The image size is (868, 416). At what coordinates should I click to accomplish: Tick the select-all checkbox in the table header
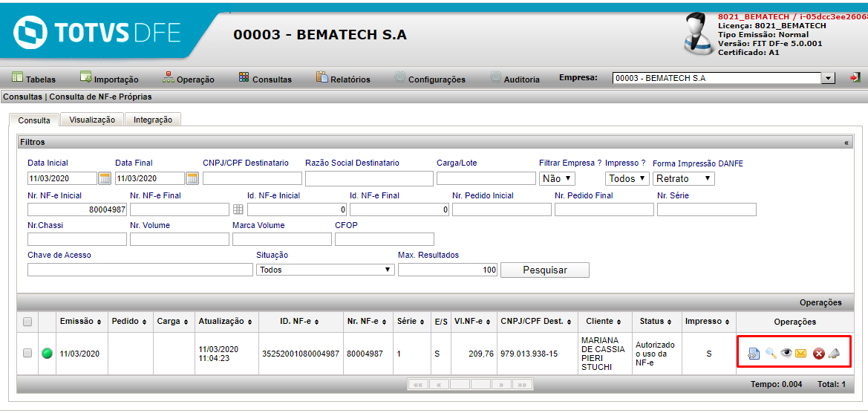27,321
